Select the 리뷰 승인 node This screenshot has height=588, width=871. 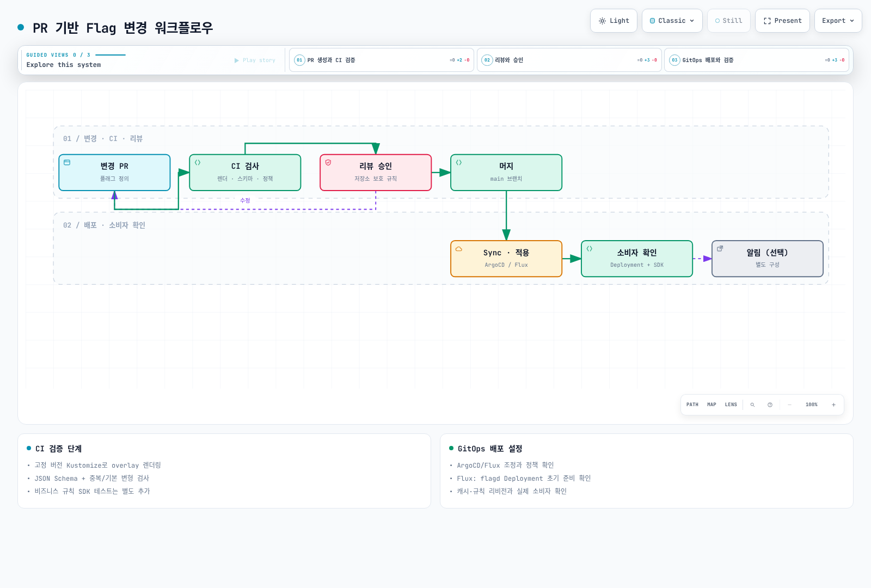(376, 173)
